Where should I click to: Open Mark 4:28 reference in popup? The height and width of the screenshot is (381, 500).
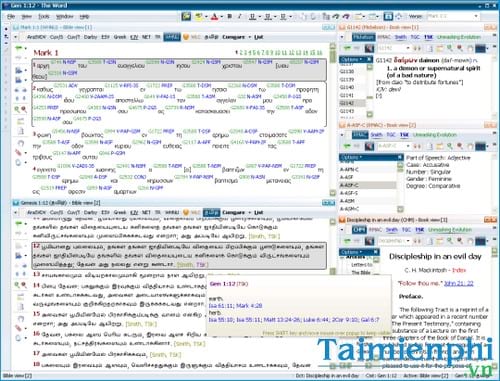coord(249,306)
